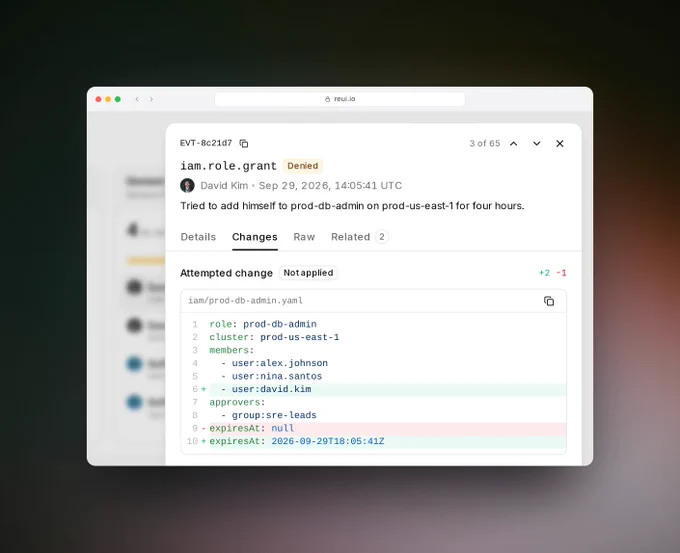Click the '3 of 65' counter
Viewport: 680px width, 553px height.
(485, 144)
